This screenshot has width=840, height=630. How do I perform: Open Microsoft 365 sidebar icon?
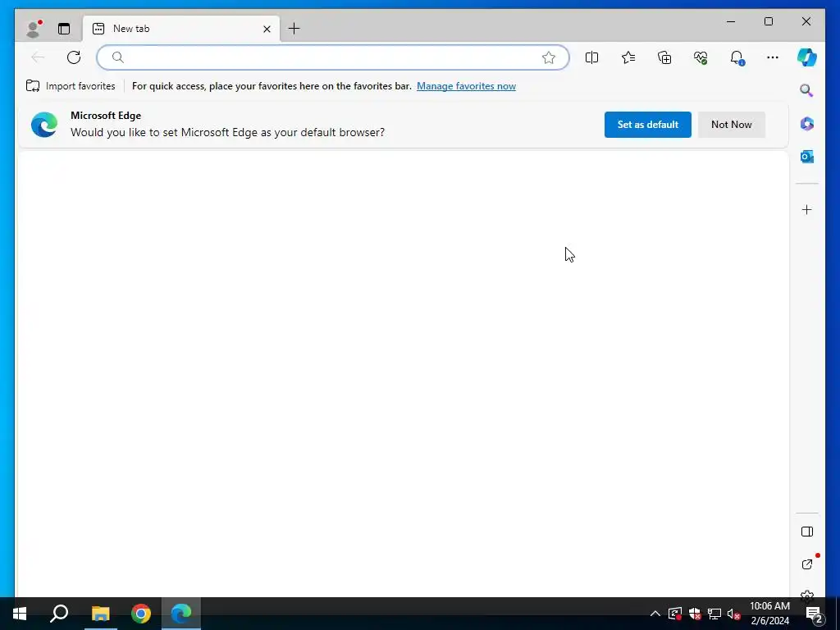click(807, 124)
